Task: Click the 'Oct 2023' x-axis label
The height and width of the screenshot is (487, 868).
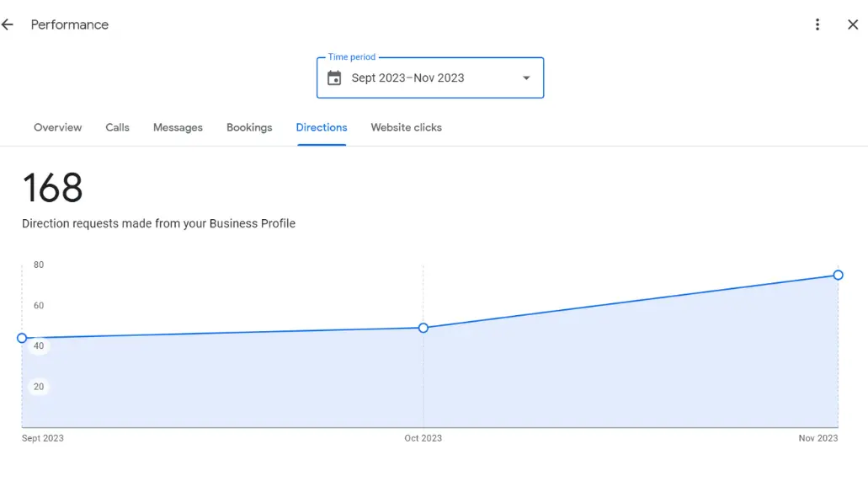Action: (x=423, y=438)
